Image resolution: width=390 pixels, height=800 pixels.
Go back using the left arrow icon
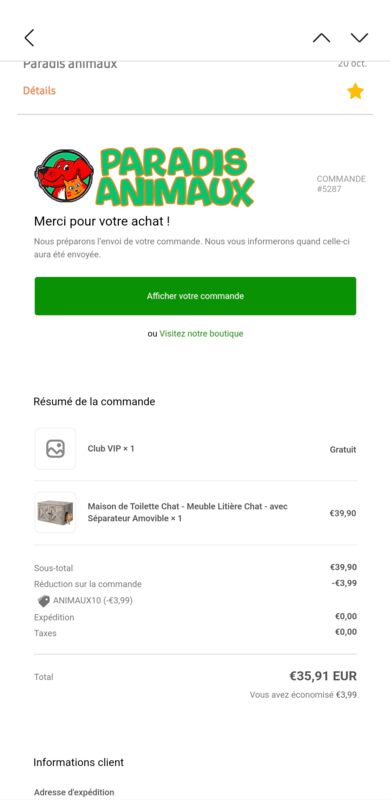coord(29,38)
